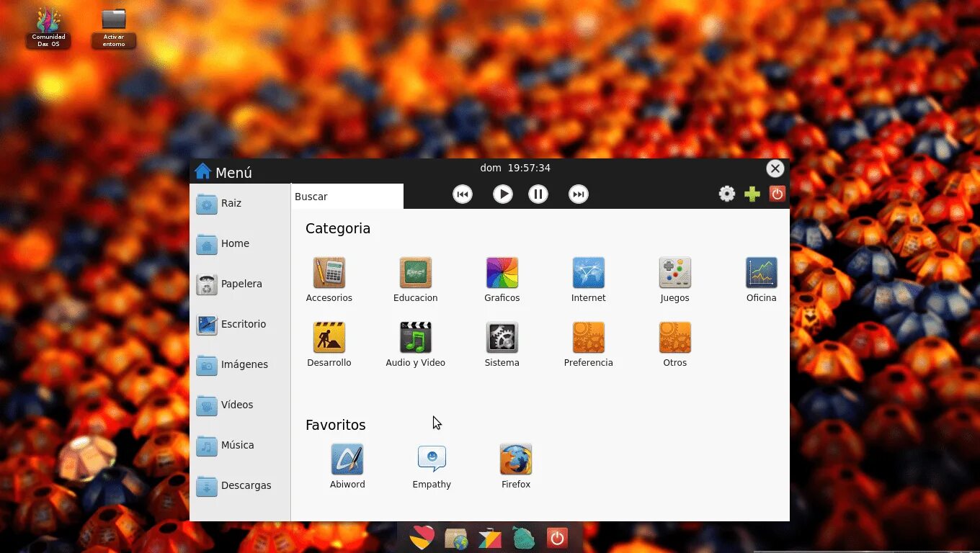The height and width of the screenshot is (553, 980).
Task: Skip to previous track
Action: tap(463, 194)
